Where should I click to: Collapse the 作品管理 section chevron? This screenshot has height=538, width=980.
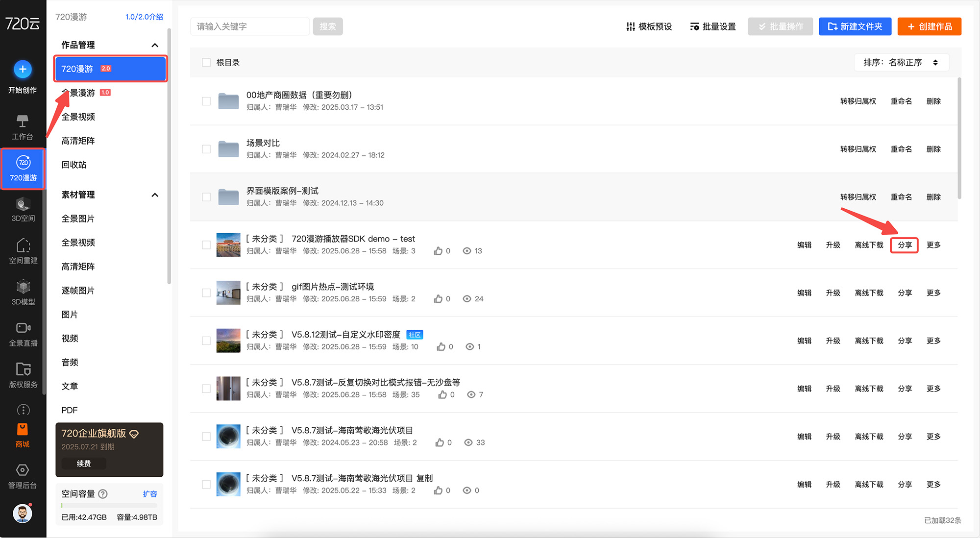pos(155,45)
